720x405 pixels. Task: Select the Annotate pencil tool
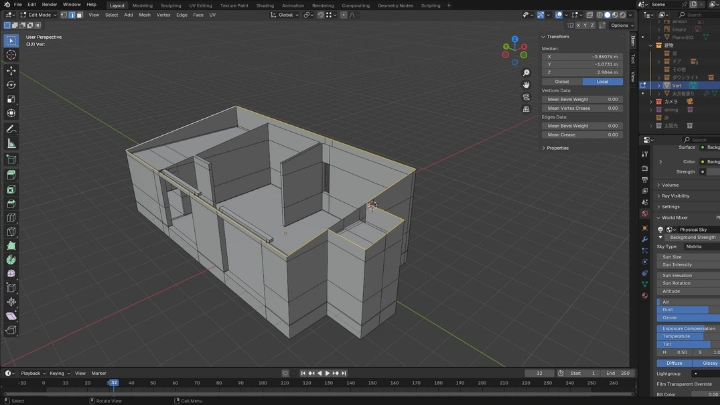[x=12, y=129]
